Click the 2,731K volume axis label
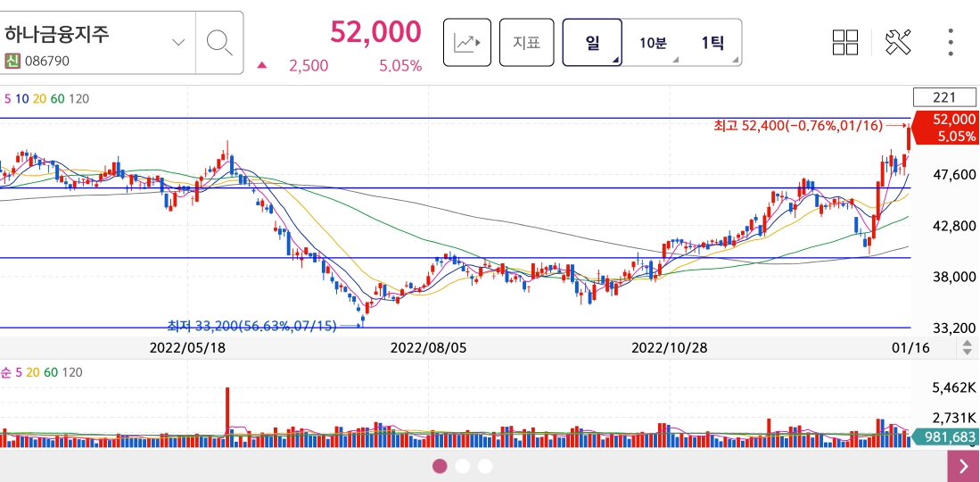This screenshot has width=980, height=482. click(x=953, y=418)
